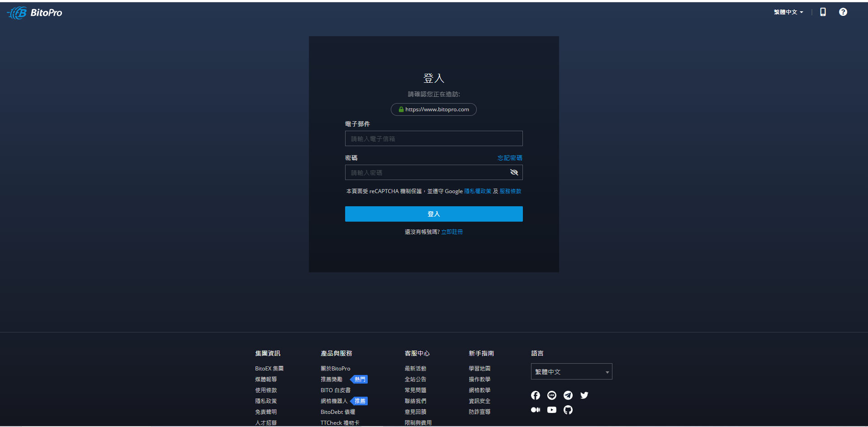
Task: Click the 新手指南 footer heading
Action: click(x=482, y=353)
